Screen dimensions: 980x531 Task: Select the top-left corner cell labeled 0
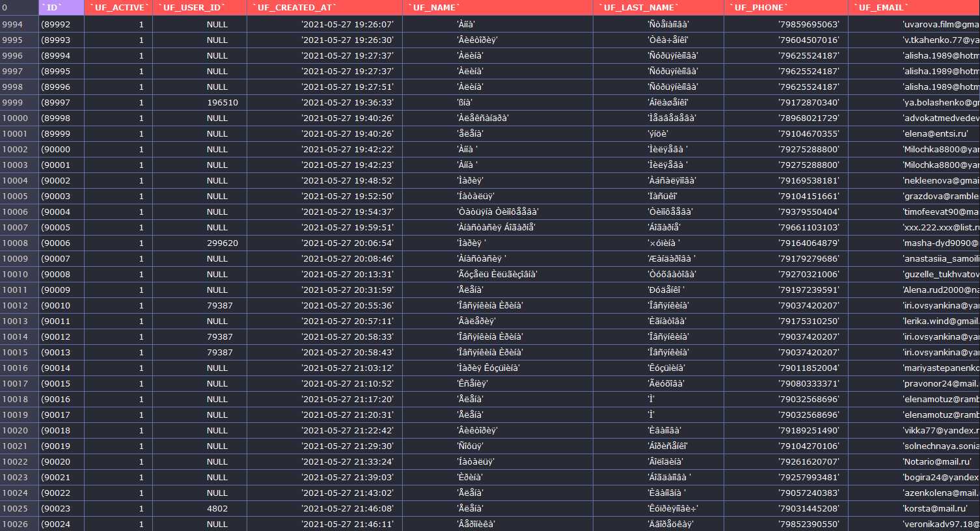click(20, 8)
